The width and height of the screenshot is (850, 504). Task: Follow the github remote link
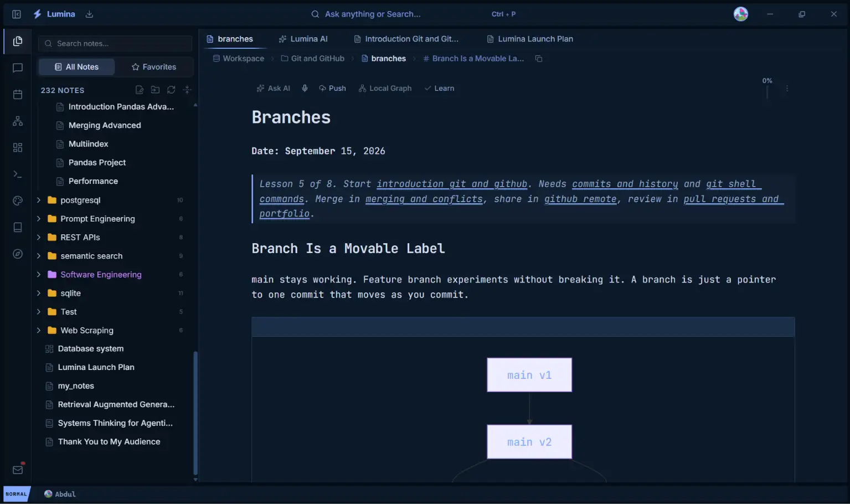pyautogui.click(x=580, y=199)
